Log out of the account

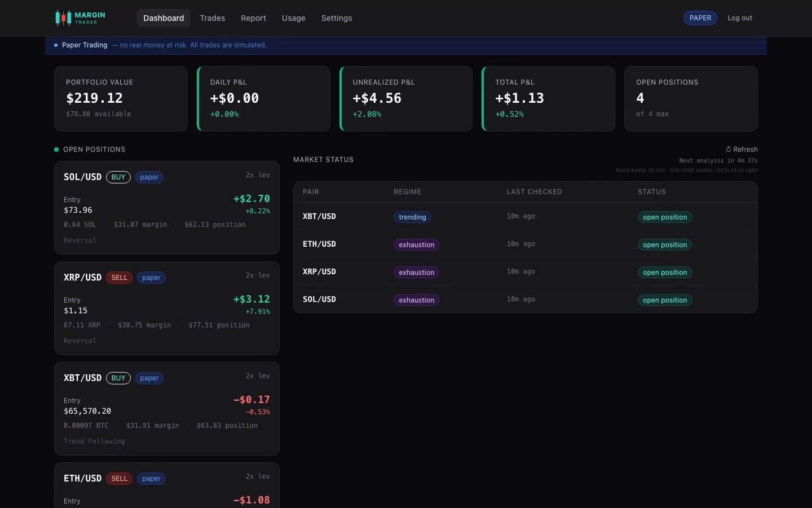click(x=740, y=18)
